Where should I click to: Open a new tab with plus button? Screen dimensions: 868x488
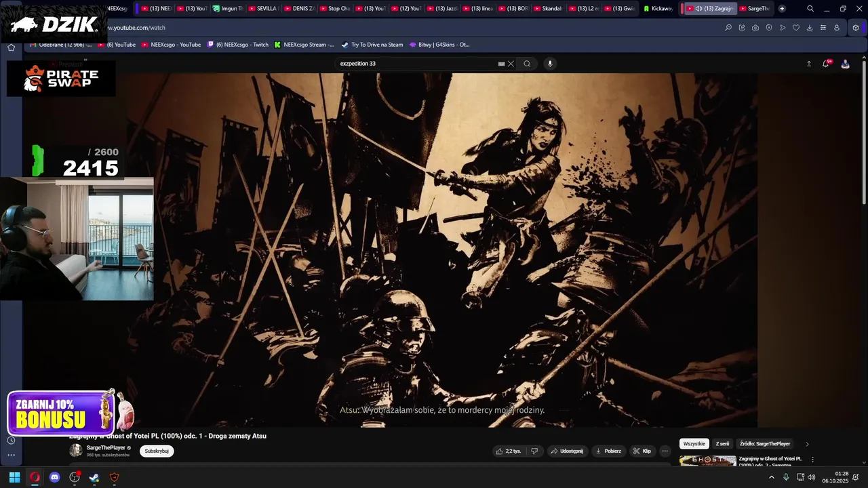pyautogui.click(x=782, y=9)
